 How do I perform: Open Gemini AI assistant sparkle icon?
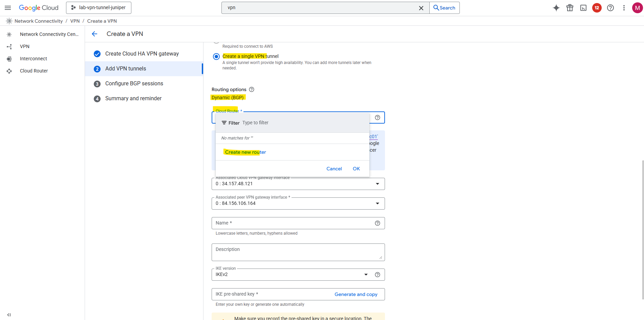tap(556, 8)
